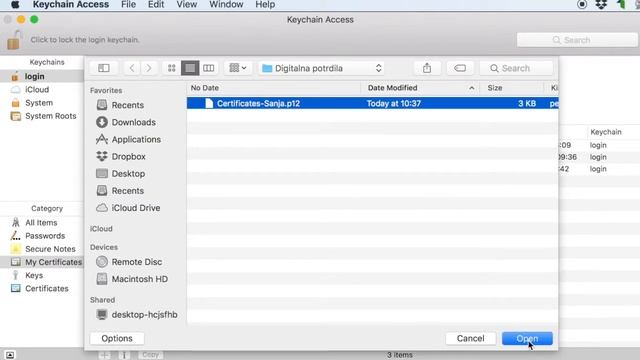Open the Digitalna potrdila folder popup
The width and height of the screenshot is (640, 360).
(322, 68)
